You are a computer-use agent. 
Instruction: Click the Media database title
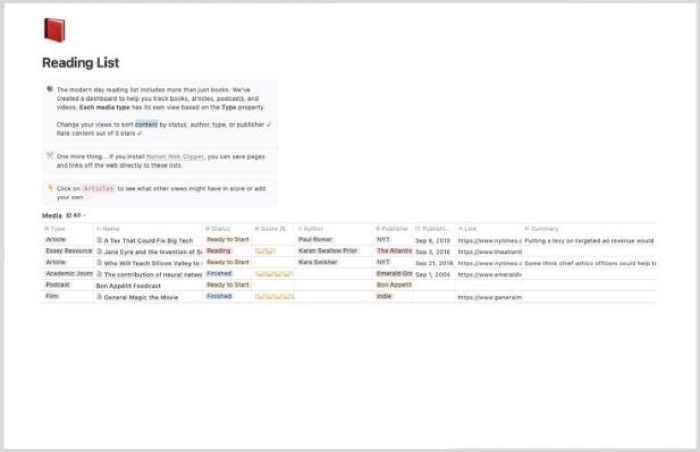click(52, 216)
